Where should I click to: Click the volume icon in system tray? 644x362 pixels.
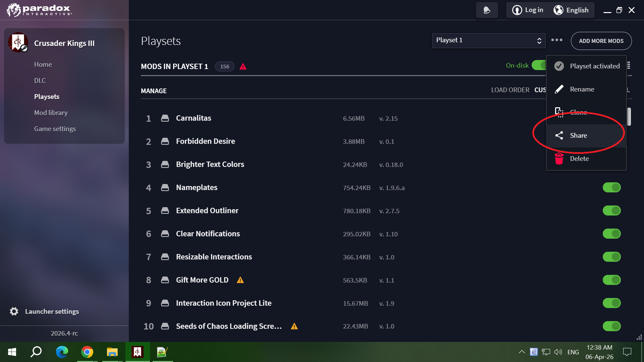click(x=558, y=352)
